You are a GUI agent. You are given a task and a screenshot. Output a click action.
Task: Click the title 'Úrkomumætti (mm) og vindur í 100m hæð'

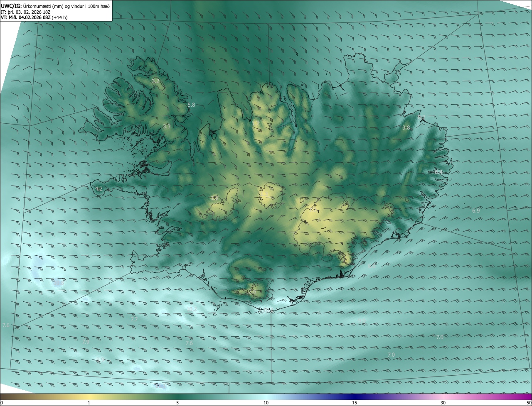click(x=66, y=5)
